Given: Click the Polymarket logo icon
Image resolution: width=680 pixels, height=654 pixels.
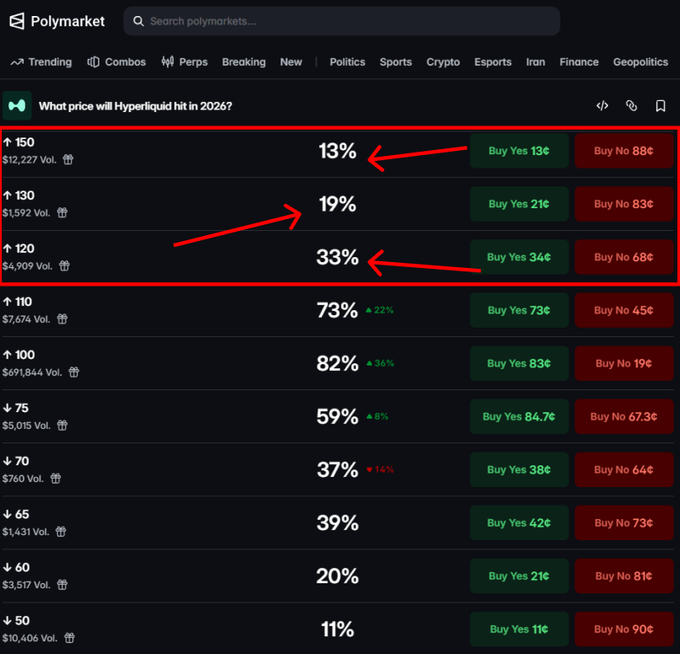Looking at the screenshot, I should (x=17, y=21).
